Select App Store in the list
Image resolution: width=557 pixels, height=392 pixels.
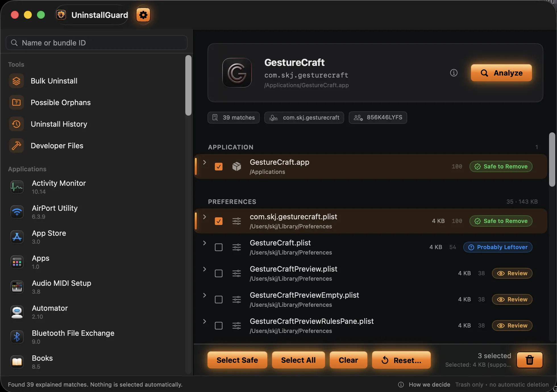97,237
